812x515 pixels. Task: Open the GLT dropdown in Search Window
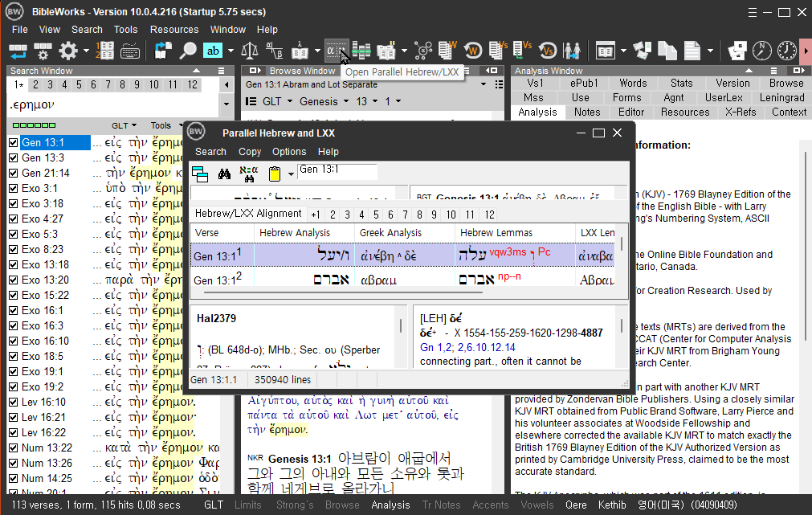click(x=124, y=125)
